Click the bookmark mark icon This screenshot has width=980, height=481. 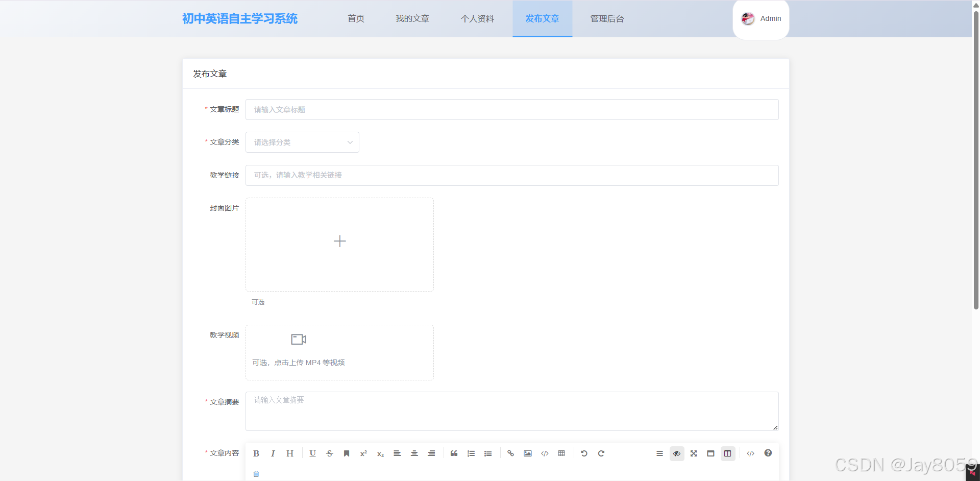[347, 453]
